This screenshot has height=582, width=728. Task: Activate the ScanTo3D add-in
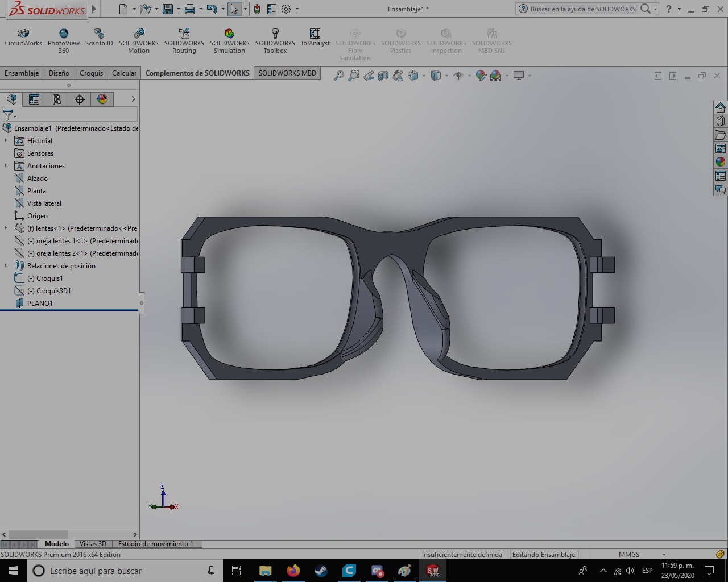pos(99,38)
